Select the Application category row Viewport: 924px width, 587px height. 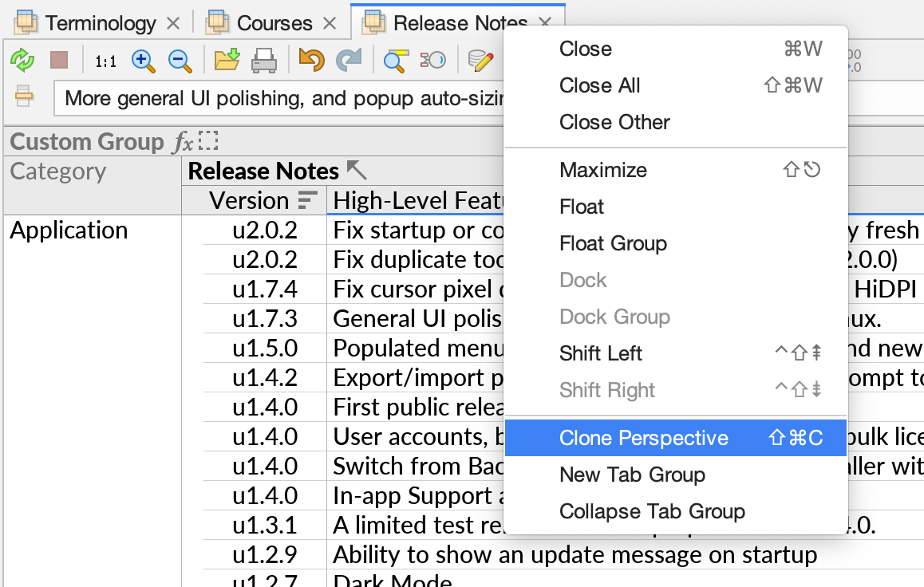pos(69,230)
